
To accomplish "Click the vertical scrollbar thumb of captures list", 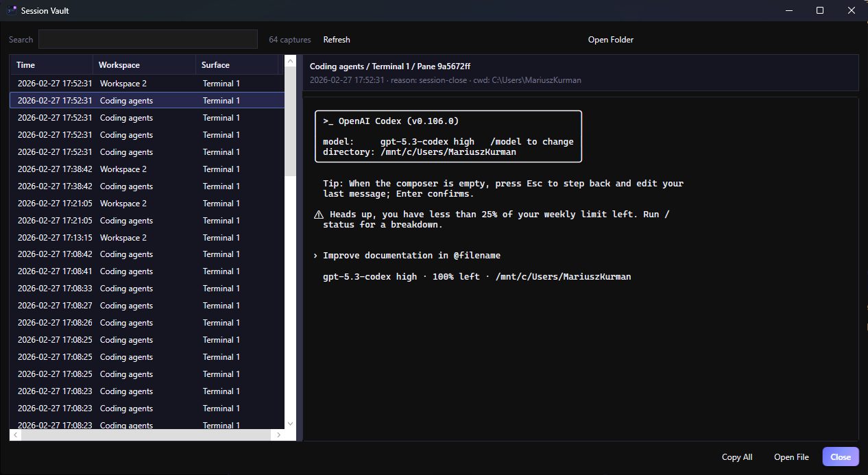I will point(290,121).
